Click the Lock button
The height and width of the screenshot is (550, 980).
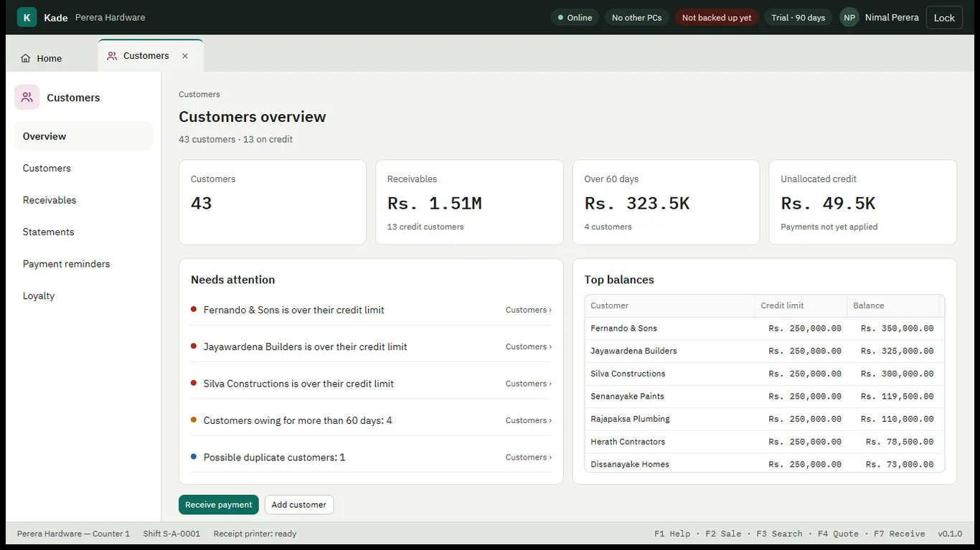(944, 17)
